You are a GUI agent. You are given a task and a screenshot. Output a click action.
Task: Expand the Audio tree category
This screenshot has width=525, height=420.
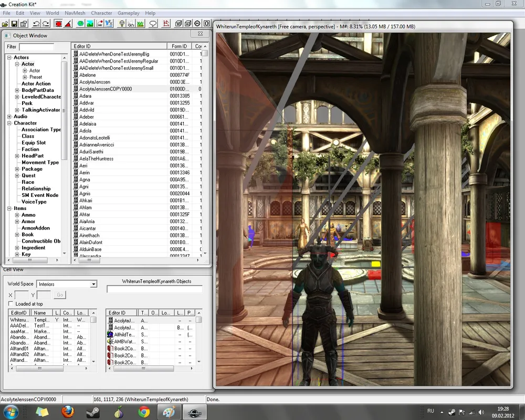(x=9, y=117)
